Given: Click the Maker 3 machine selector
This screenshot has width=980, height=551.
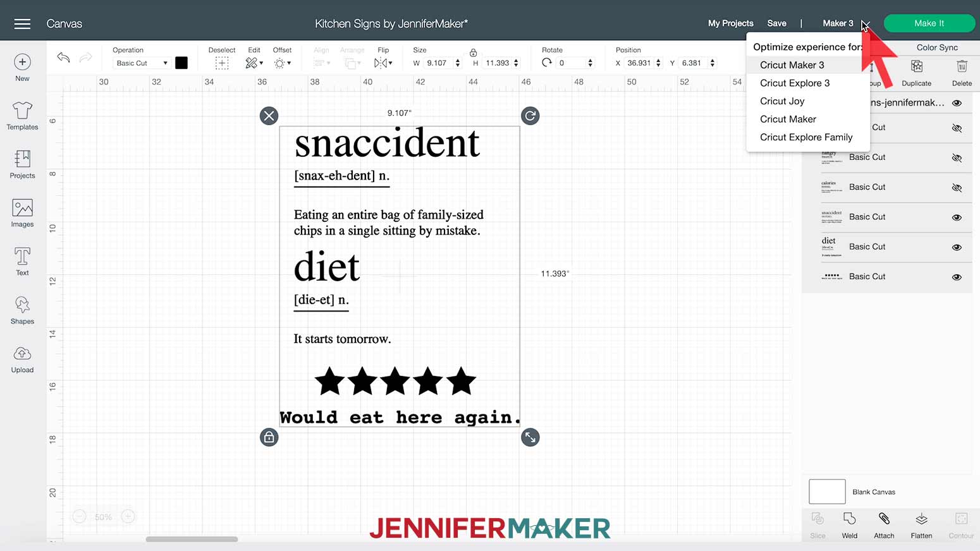Looking at the screenshot, I should click(846, 23).
